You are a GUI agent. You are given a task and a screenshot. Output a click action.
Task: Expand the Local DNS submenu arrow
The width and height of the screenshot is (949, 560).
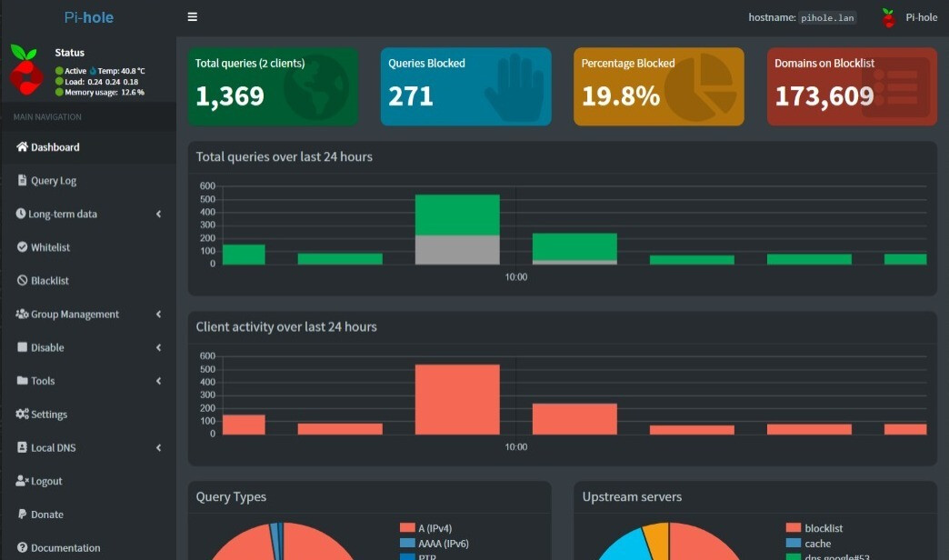tap(158, 447)
